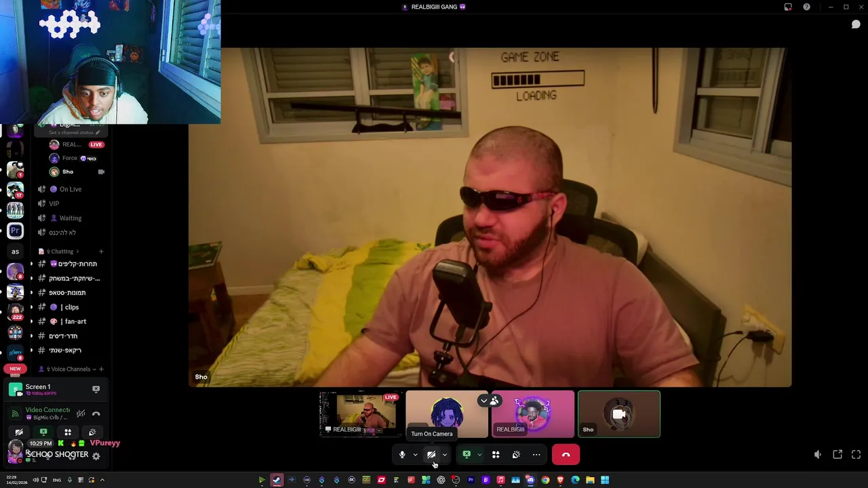Open inbox icon in title bar
Screen dimensions: 868x488
(x=788, y=7)
